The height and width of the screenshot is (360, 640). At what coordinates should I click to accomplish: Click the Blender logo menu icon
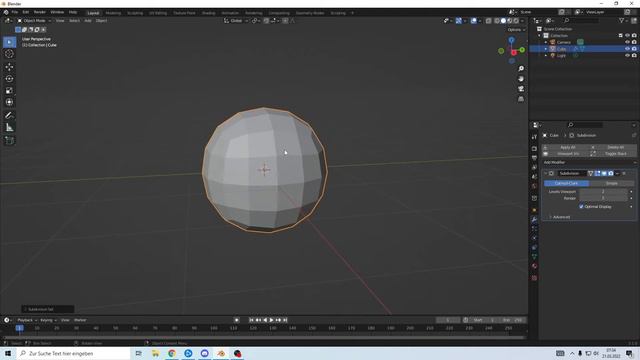(x=6, y=12)
